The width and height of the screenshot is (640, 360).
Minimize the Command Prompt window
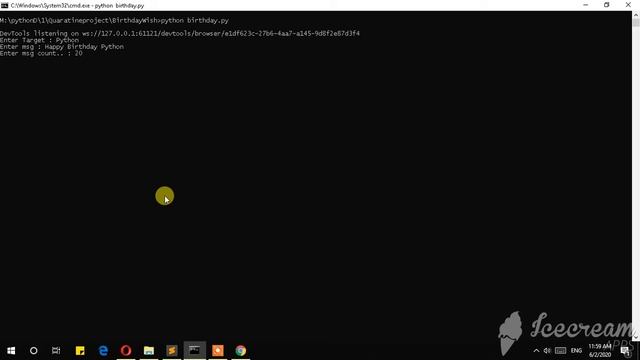586,5
